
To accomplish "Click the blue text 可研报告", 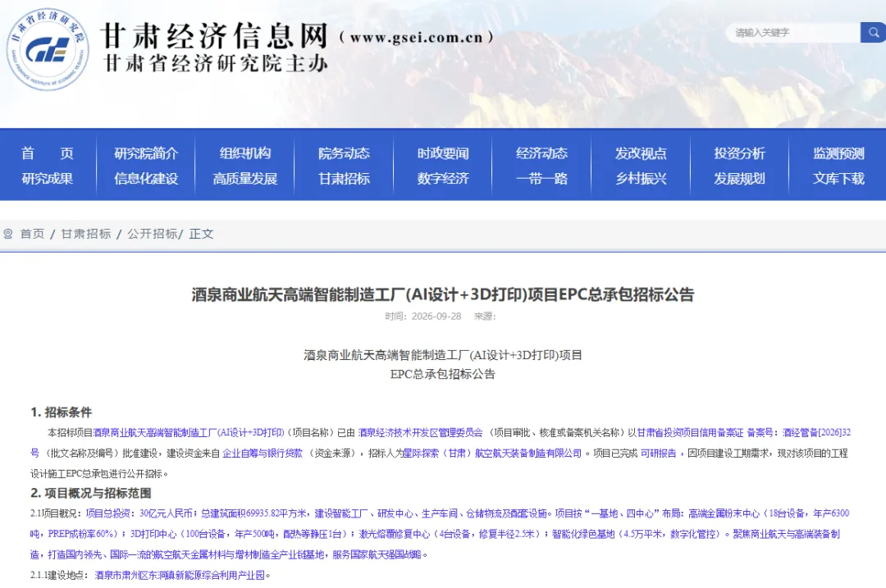I will [658, 453].
